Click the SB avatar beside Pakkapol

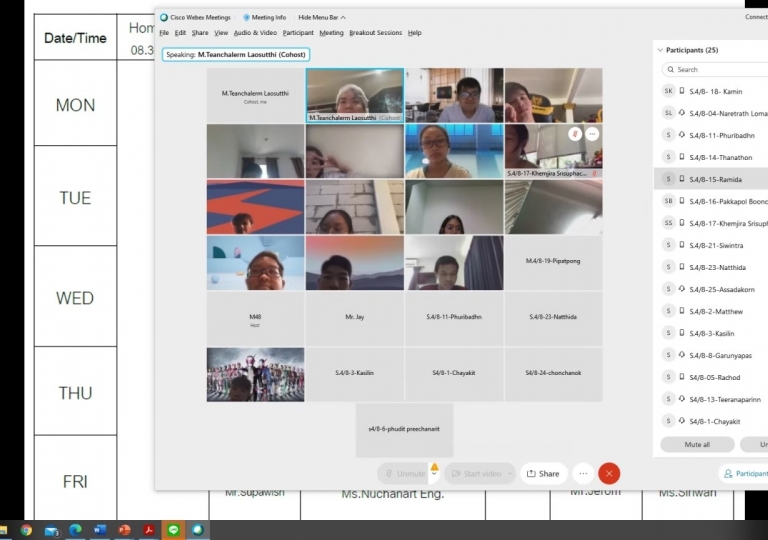669,200
